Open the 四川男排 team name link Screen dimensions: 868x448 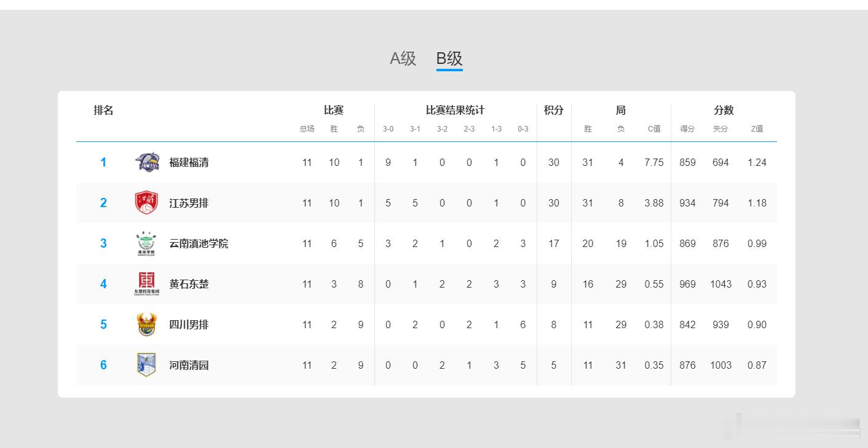(189, 324)
